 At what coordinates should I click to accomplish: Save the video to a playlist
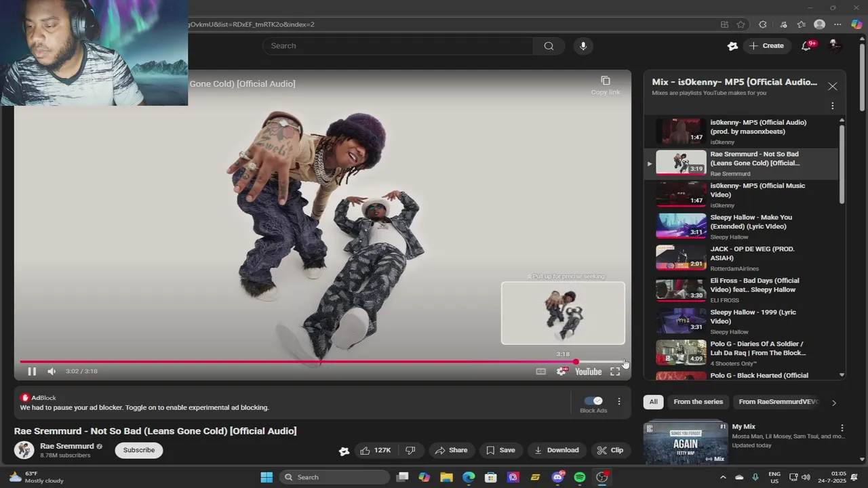coord(500,450)
